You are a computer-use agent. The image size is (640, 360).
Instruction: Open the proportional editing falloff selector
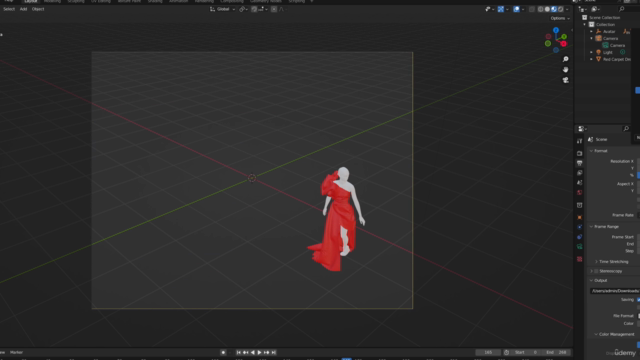[282, 9]
